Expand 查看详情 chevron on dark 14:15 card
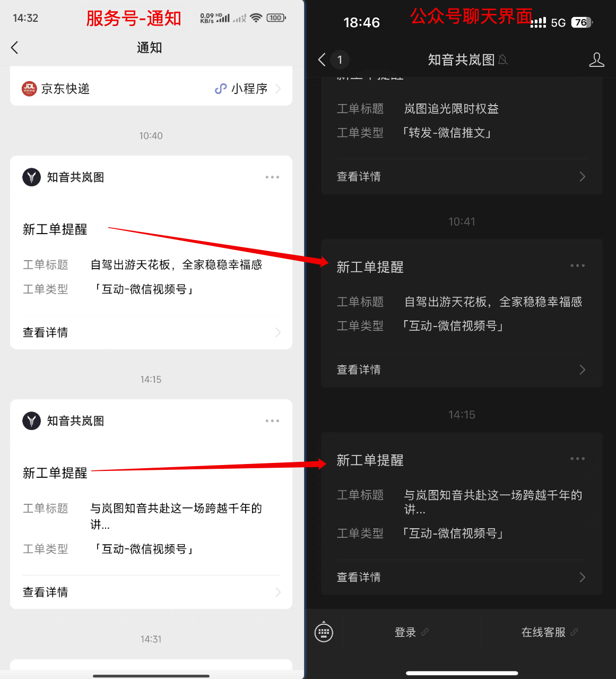 point(582,577)
